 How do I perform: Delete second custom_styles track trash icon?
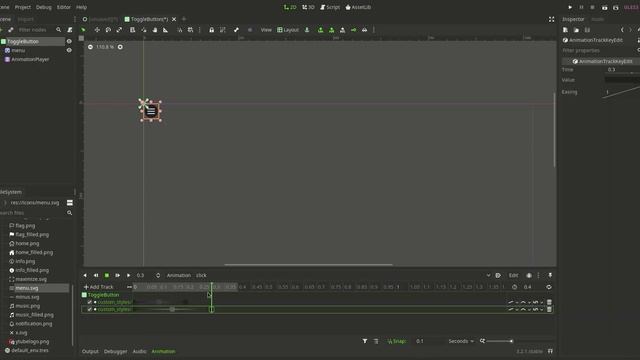coord(549,309)
